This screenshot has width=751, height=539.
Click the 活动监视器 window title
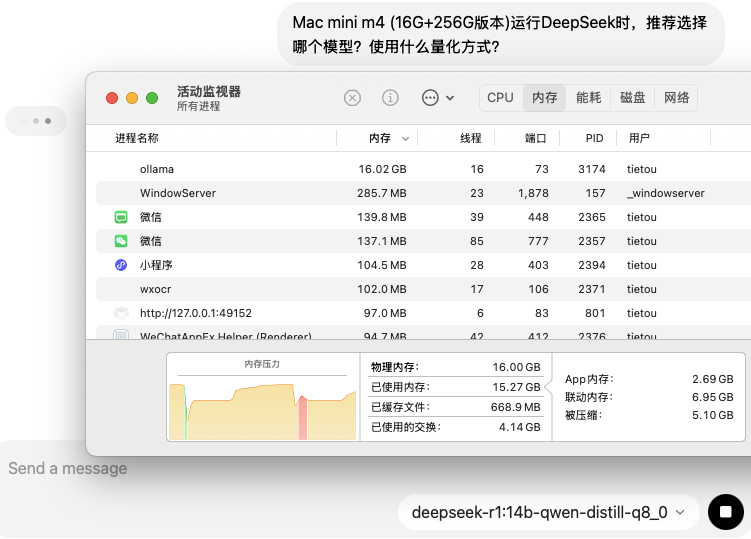click(x=209, y=91)
